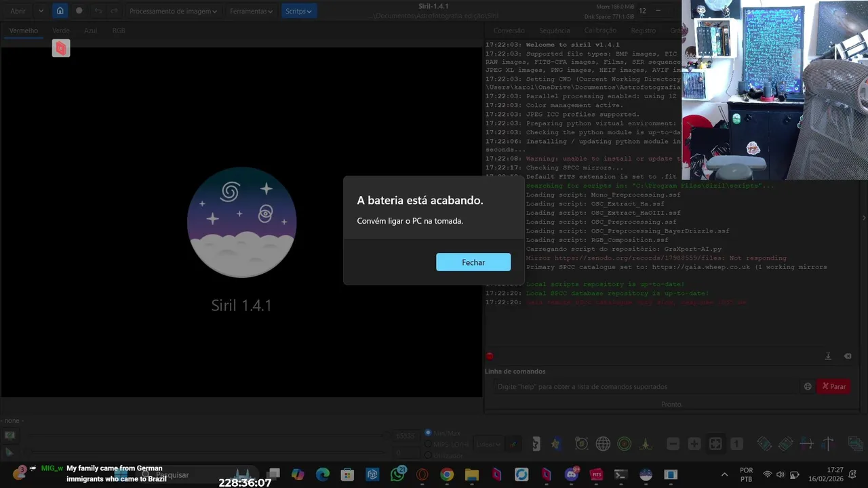Click the WhatsApp taskbar icon
868x488 pixels.
398,474
